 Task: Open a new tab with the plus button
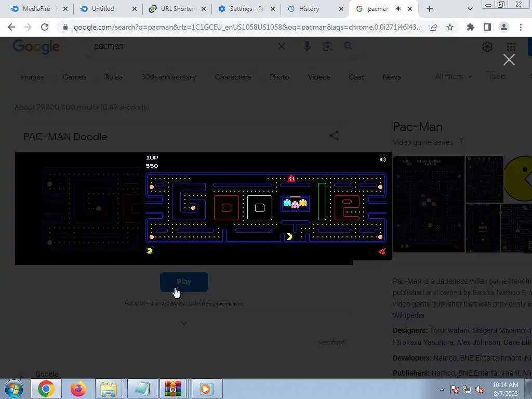click(x=430, y=9)
